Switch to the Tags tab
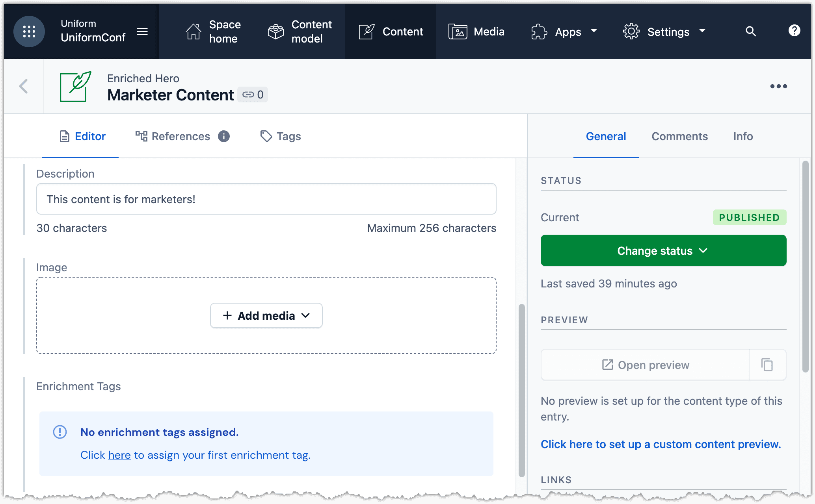The height and width of the screenshot is (504, 815). [281, 136]
